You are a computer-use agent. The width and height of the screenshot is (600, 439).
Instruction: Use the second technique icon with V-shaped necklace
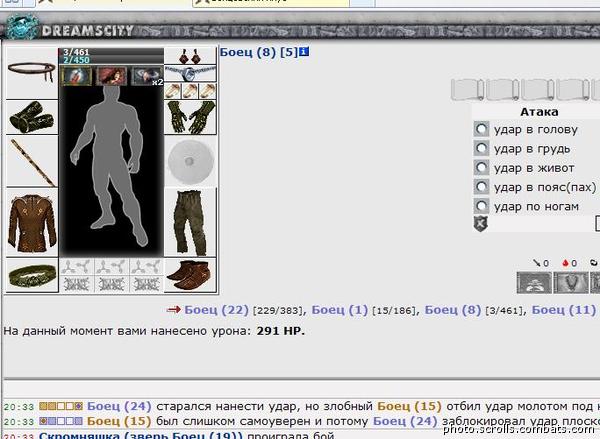pyautogui.click(x=571, y=282)
